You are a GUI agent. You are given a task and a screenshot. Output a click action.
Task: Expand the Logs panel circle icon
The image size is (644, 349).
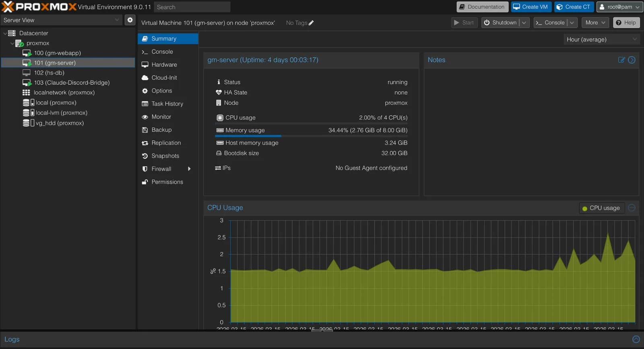point(636,339)
